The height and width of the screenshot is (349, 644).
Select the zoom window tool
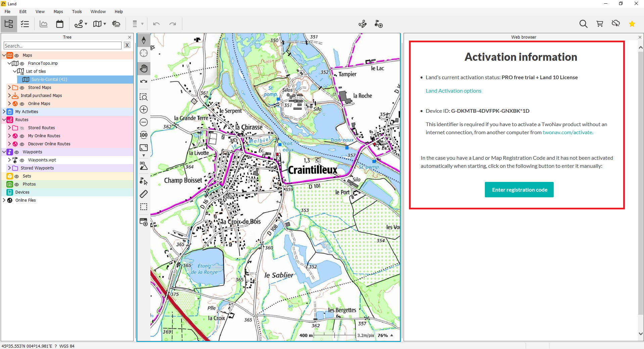click(144, 97)
